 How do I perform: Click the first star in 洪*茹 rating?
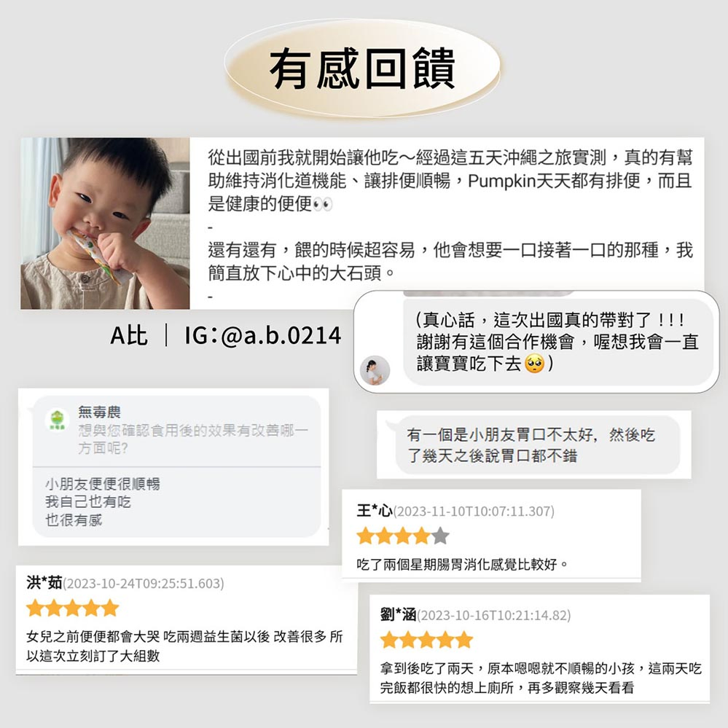[x=35, y=608]
